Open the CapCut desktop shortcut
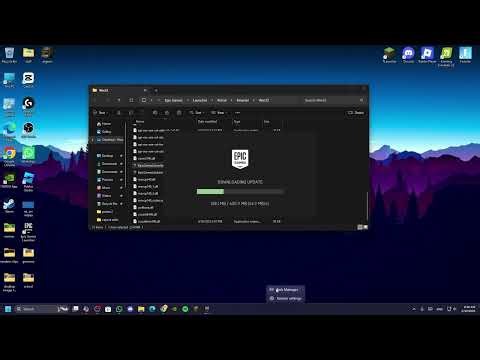 click(28, 80)
